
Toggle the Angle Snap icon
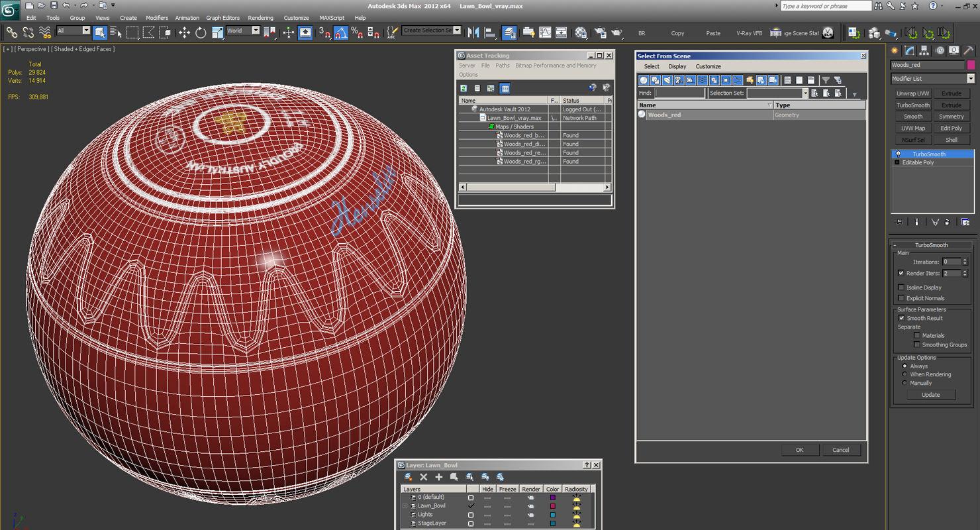click(340, 32)
